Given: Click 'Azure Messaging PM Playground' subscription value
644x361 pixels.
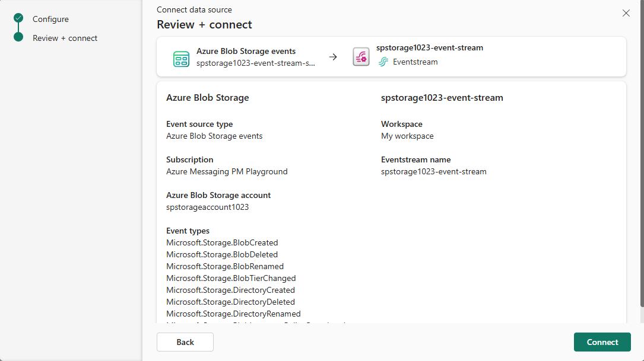Looking at the screenshot, I should coord(227,171).
